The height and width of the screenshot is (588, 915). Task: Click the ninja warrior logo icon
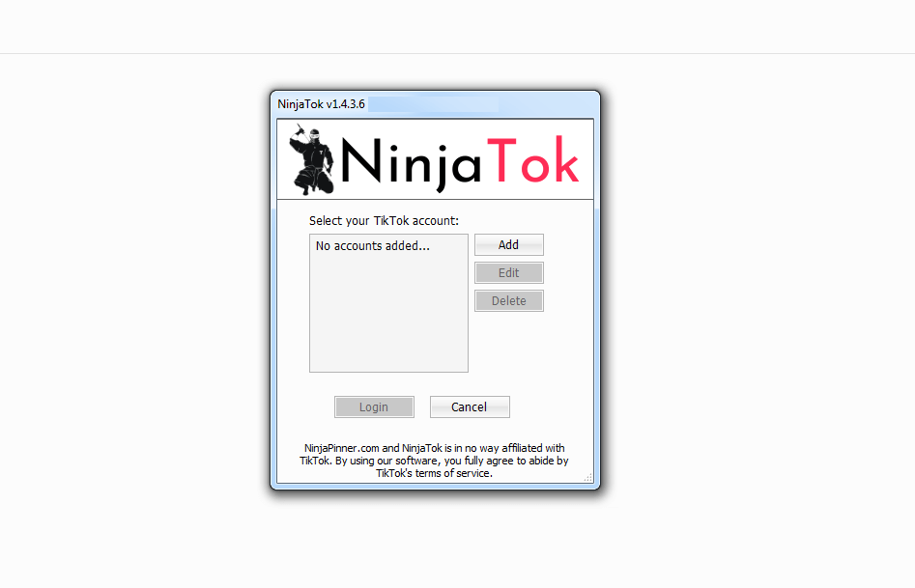click(x=309, y=157)
